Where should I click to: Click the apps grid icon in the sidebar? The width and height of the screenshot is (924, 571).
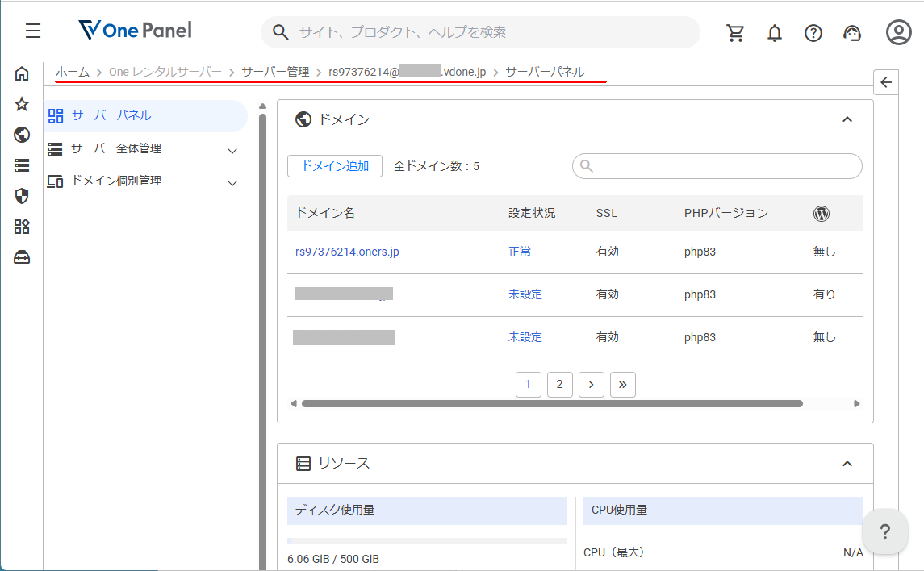point(22,227)
